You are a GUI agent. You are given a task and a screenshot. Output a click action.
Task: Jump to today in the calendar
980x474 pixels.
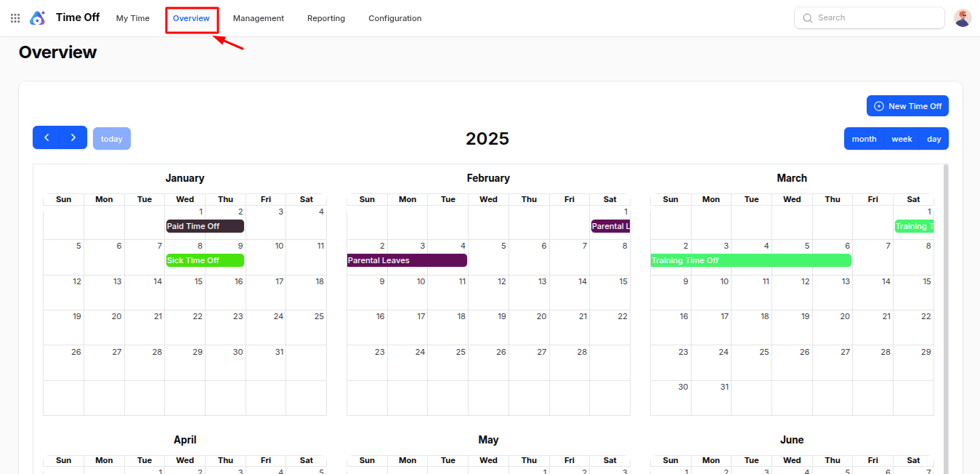[x=112, y=139]
